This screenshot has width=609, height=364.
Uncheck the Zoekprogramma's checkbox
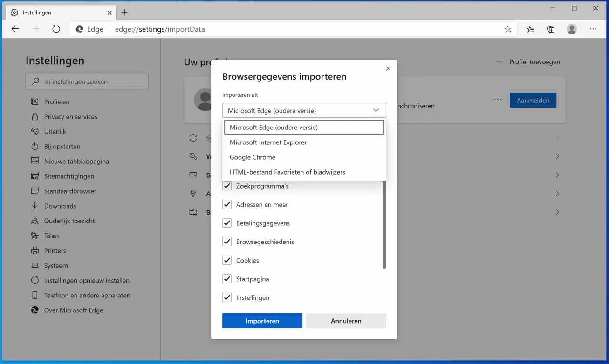coord(227,186)
